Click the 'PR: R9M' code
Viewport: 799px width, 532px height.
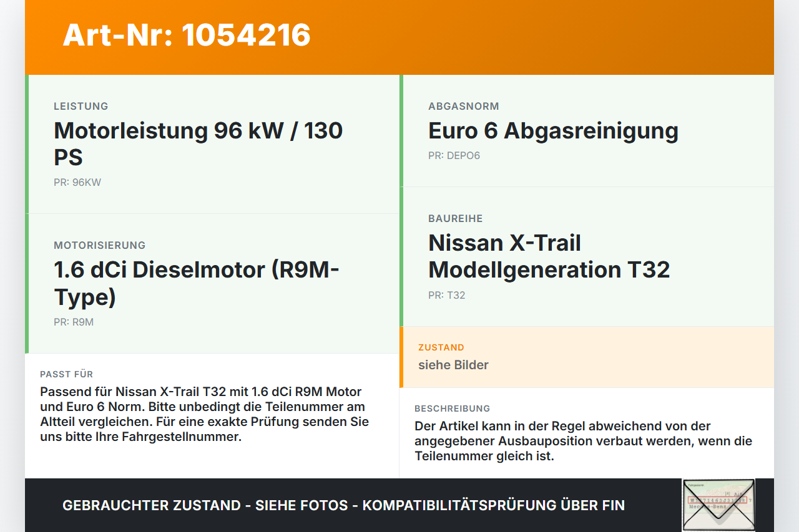pyautogui.click(x=74, y=322)
